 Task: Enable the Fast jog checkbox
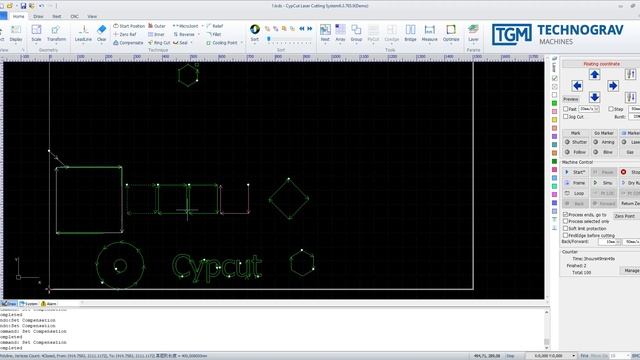point(566,109)
